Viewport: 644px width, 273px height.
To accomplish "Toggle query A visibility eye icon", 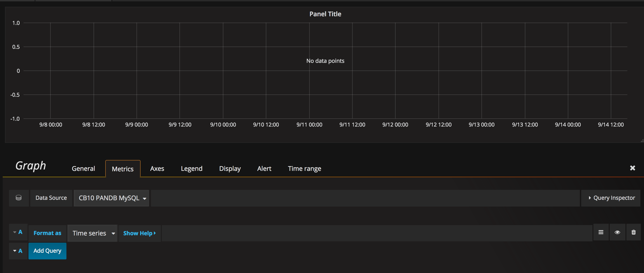I will click(x=617, y=232).
